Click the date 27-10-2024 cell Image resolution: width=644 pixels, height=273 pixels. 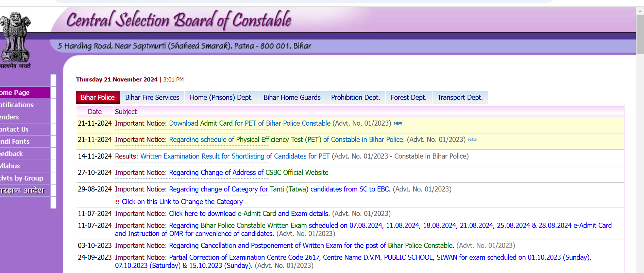click(x=95, y=172)
